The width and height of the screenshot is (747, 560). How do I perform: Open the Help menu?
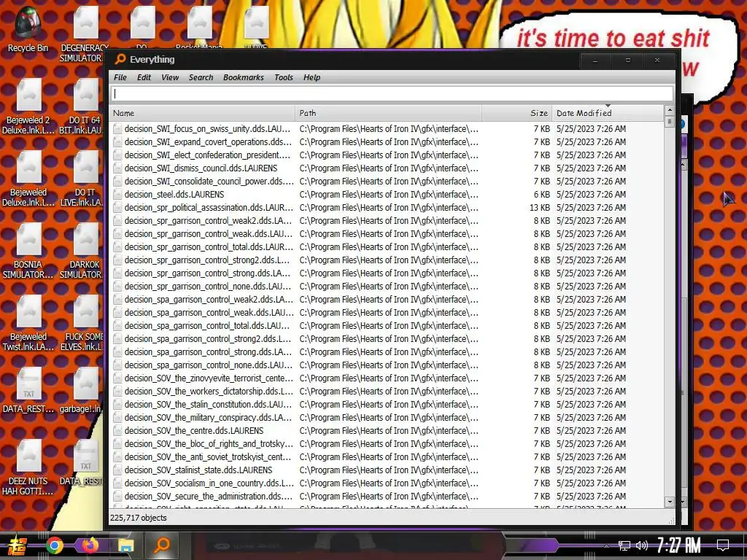pyautogui.click(x=311, y=77)
